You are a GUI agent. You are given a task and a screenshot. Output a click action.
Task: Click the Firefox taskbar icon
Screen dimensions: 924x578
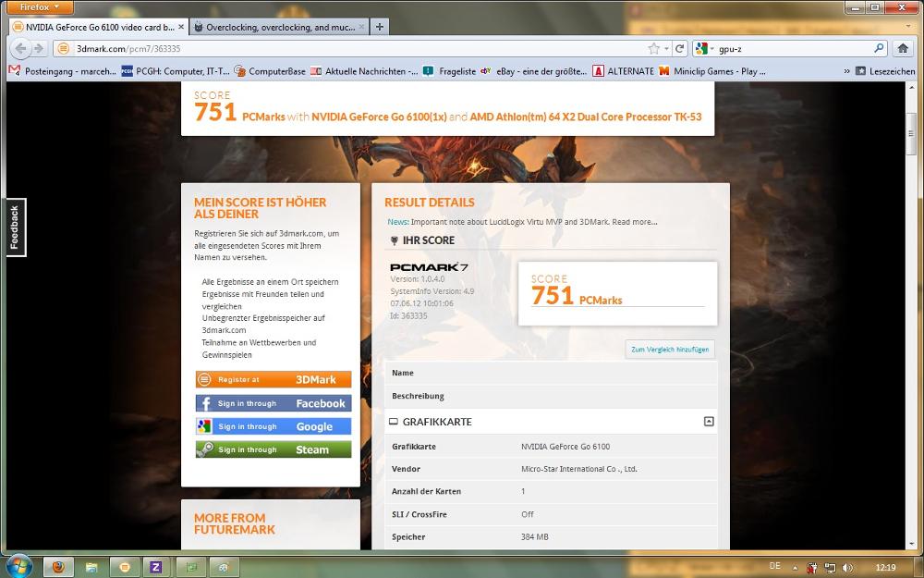[x=58, y=567]
